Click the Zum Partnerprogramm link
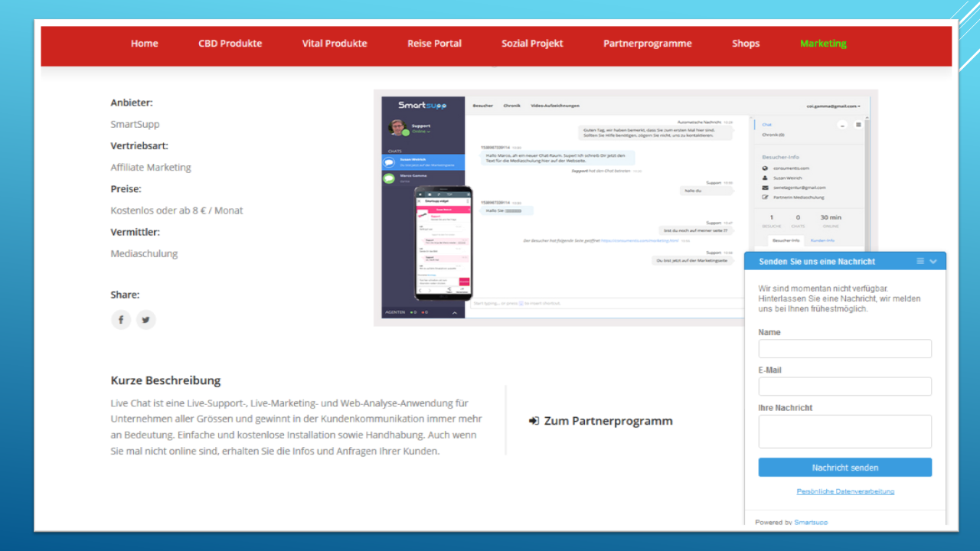 click(601, 421)
